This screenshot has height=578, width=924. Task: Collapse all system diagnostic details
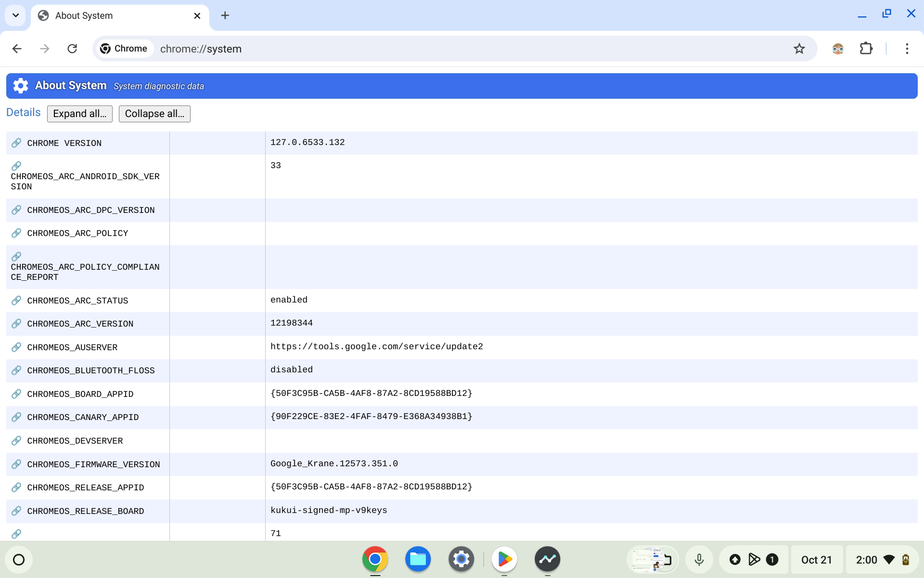154,113
